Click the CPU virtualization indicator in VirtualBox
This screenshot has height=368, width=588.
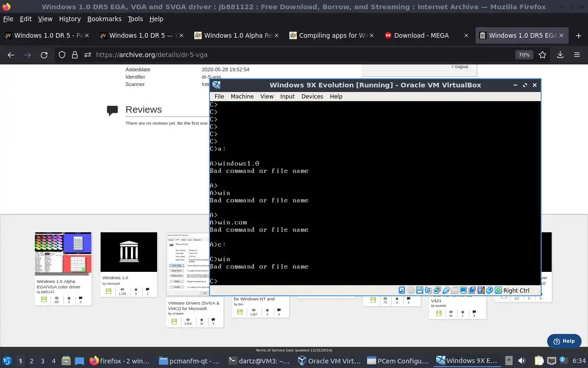tap(481, 290)
